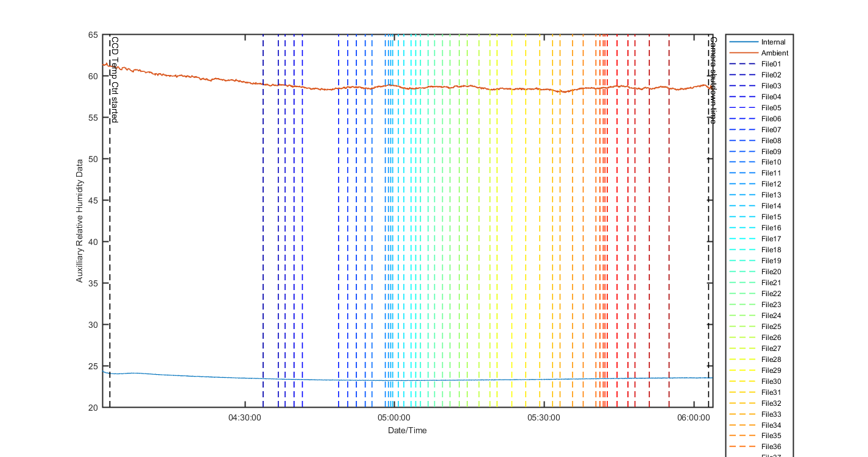868x457 pixels.
Task: Click the File13 legend entry
Action: pyautogui.click(x=756, y=195)
